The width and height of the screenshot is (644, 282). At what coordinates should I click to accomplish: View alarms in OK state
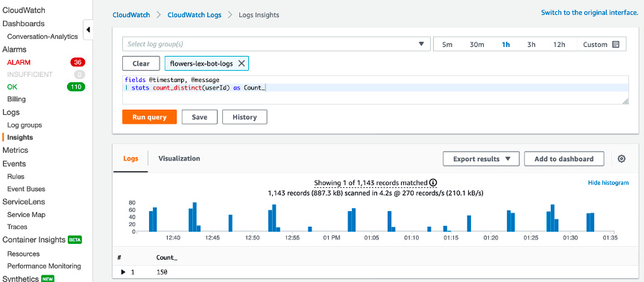click(13, 87)
